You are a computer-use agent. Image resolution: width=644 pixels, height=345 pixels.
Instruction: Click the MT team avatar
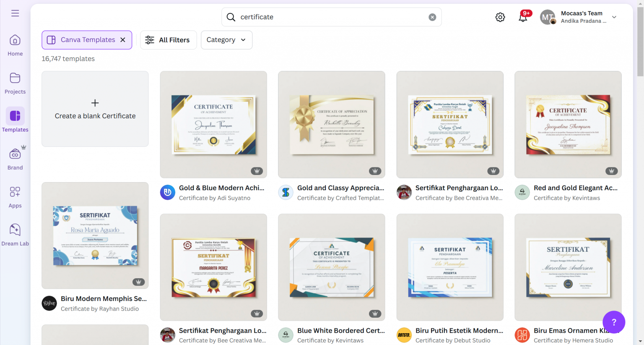click(x=548, y=17)
